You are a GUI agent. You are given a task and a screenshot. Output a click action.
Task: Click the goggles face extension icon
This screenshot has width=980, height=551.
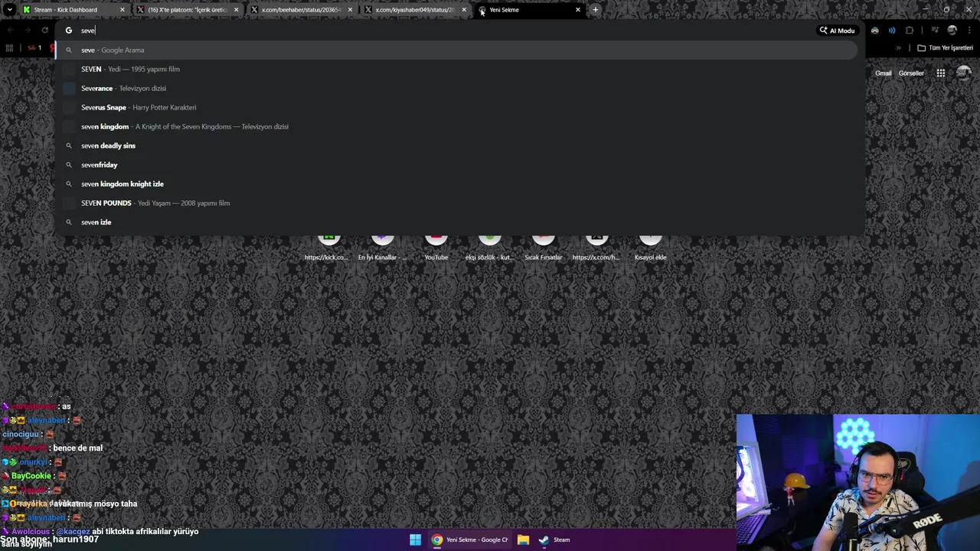click(x=875, y=31)
